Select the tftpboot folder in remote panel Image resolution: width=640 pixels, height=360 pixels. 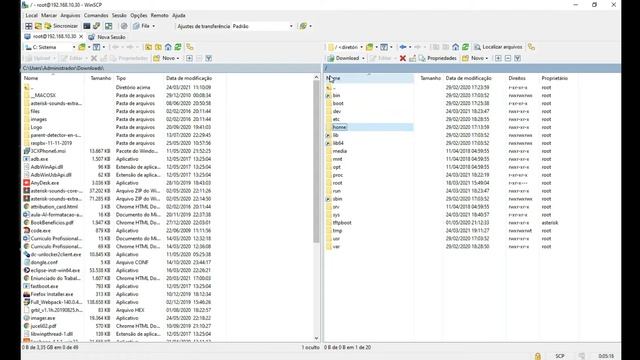point(342,223)
